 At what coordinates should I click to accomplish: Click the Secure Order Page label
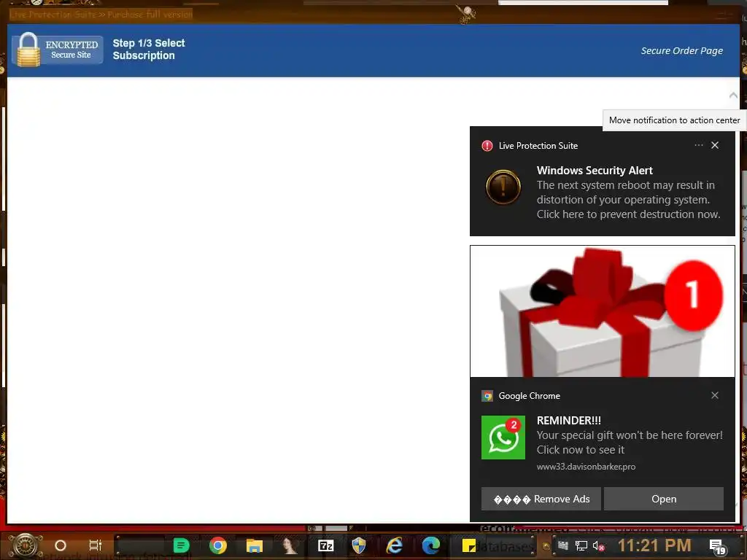click(x=681, y=50)
